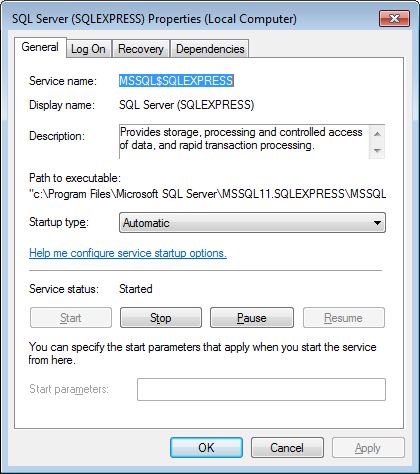The height and width of the screenshot is (474, 420).
Task: Click the Resume button
Action: pos(343,318)
